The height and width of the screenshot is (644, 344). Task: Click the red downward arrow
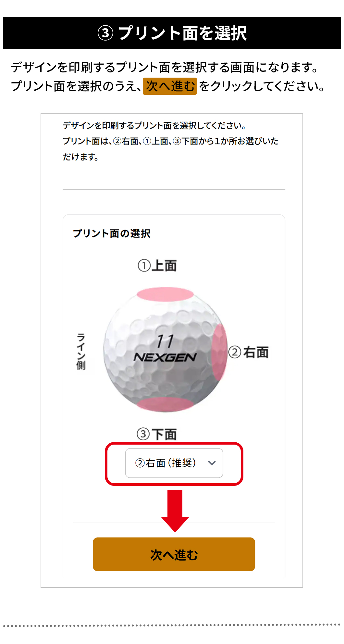pos(175,510)
